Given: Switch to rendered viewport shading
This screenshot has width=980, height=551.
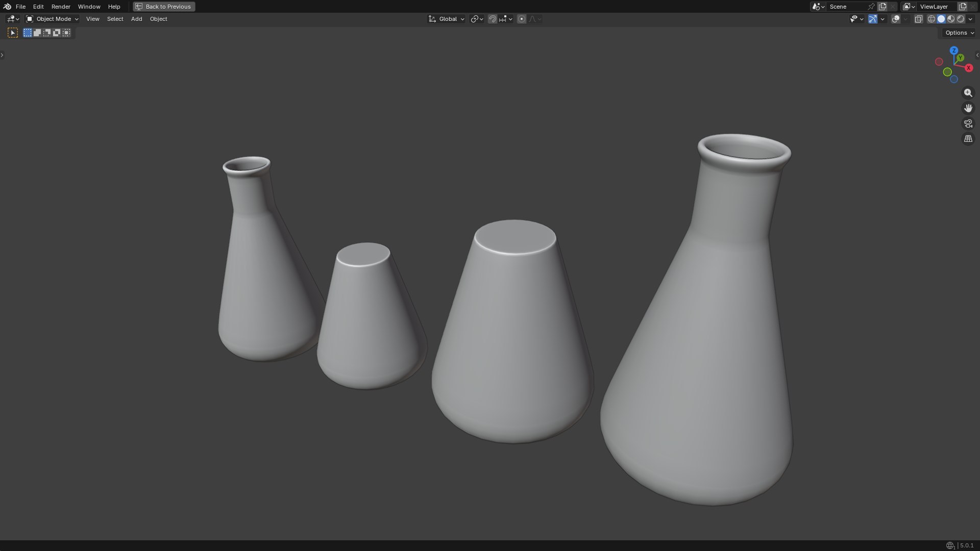Looking at the screenshot, I should click(x=961, y=19).
